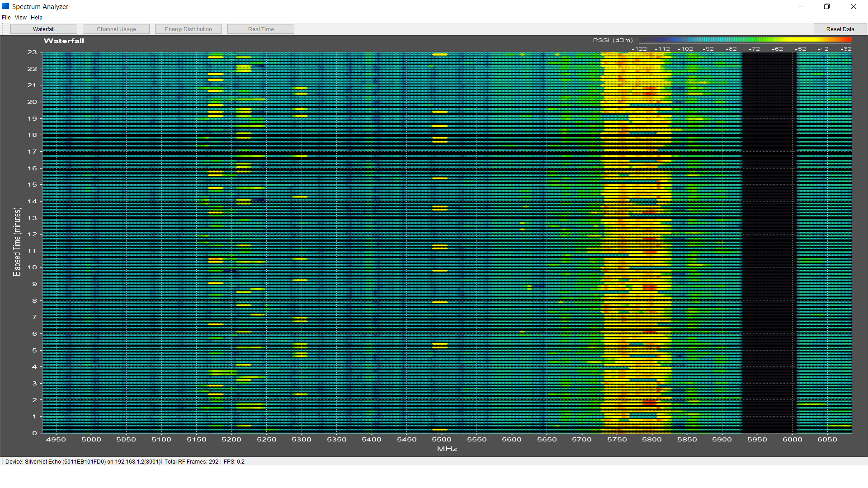Click the Elapsed Time (minutes) axis title

[x=17, y=242]
